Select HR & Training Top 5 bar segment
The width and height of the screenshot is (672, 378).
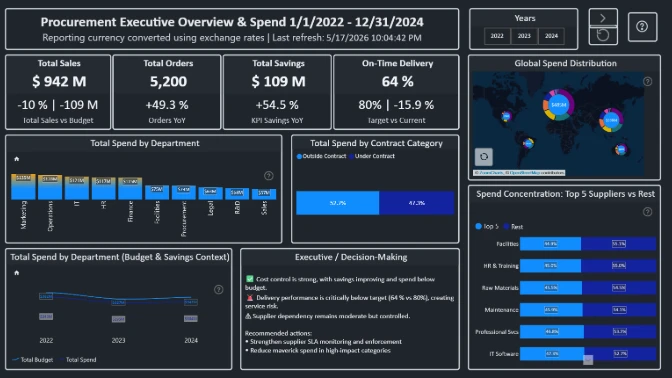(550, 266)
